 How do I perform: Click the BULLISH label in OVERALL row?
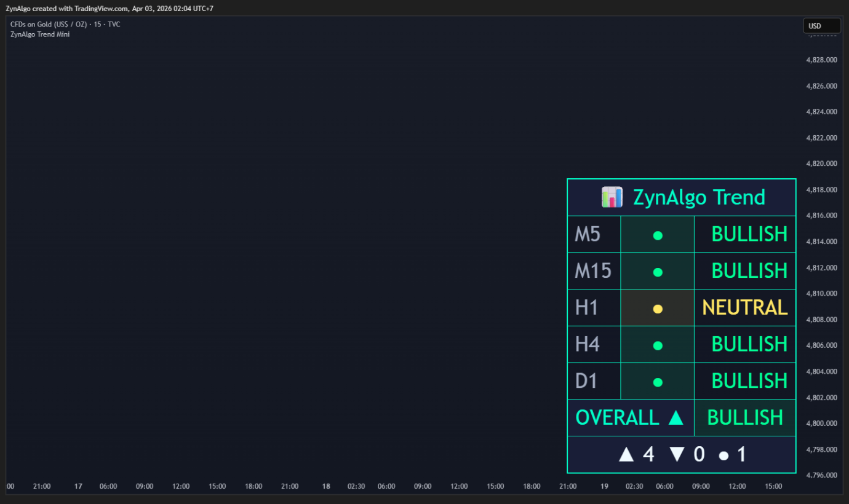point(745,418)
